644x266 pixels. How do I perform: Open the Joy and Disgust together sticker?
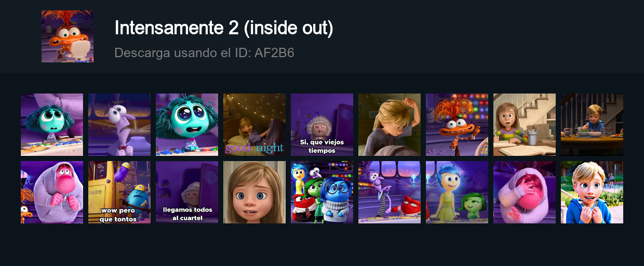tap(457, 192)
